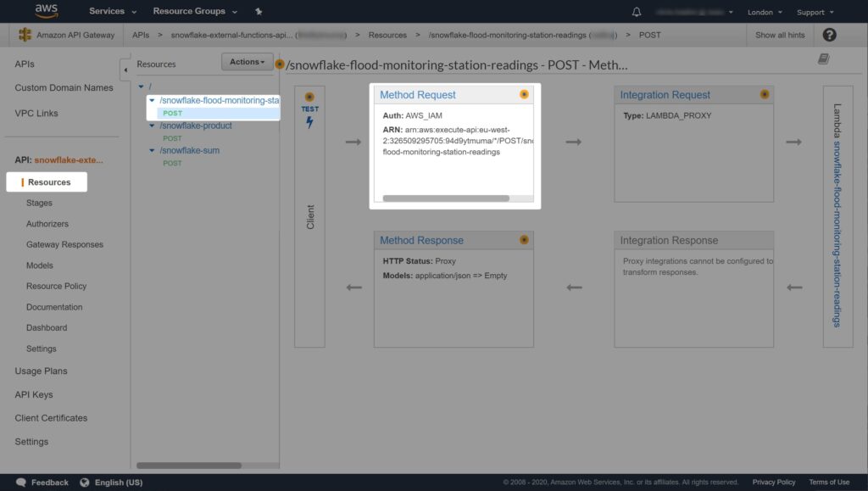868x491 pixels.
Task: Open the Resource Groups dropdown
Action: [x=195, y=12]
